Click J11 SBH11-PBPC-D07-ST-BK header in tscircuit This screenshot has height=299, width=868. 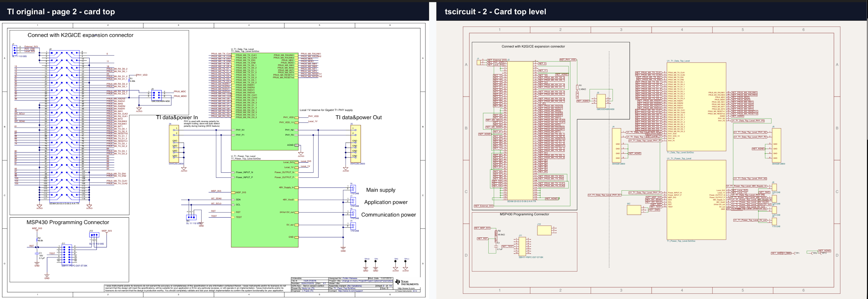522,246
